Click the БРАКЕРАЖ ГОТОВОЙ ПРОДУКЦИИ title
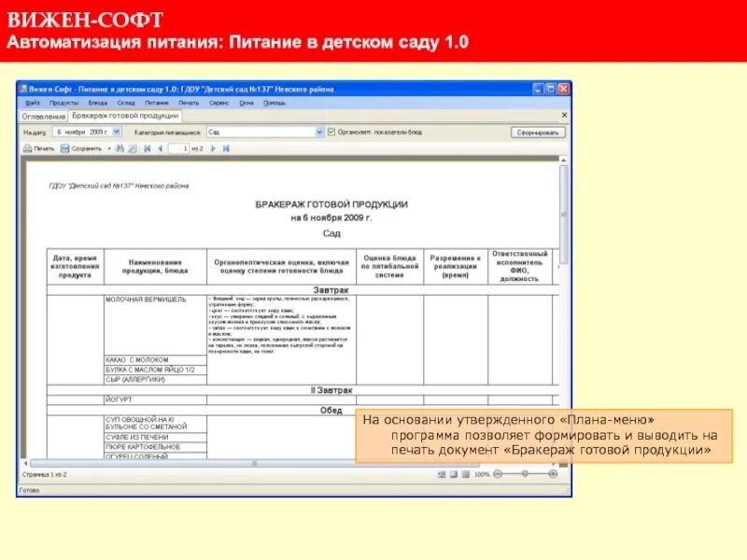747x560 pixels. (331, 204)
